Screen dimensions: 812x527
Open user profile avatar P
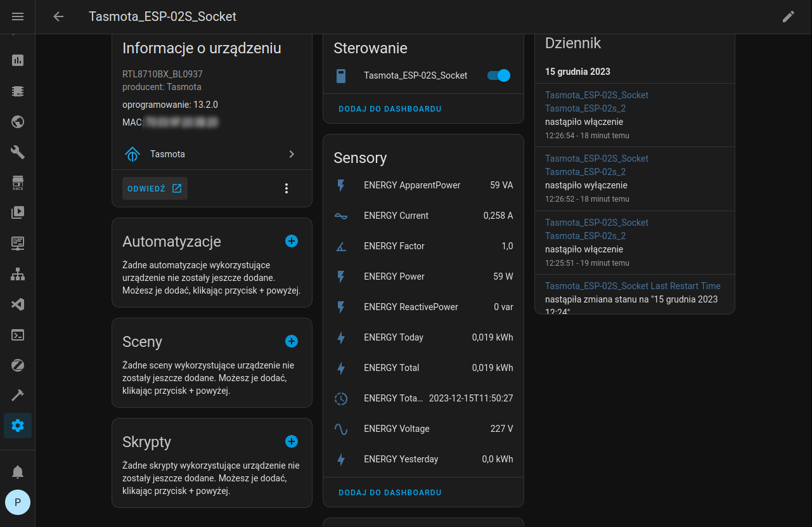18,502
